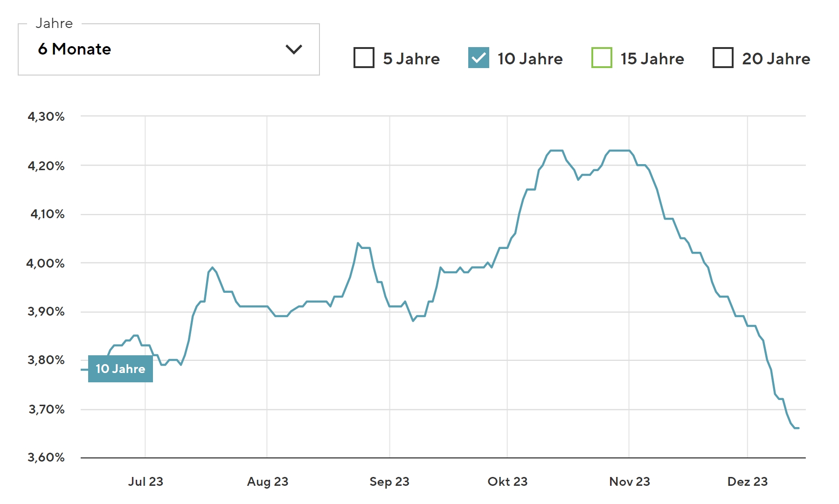The image size is (839, 504).
Task: Enable the 20 Jahre checkbox
Action: click(723, 58)
